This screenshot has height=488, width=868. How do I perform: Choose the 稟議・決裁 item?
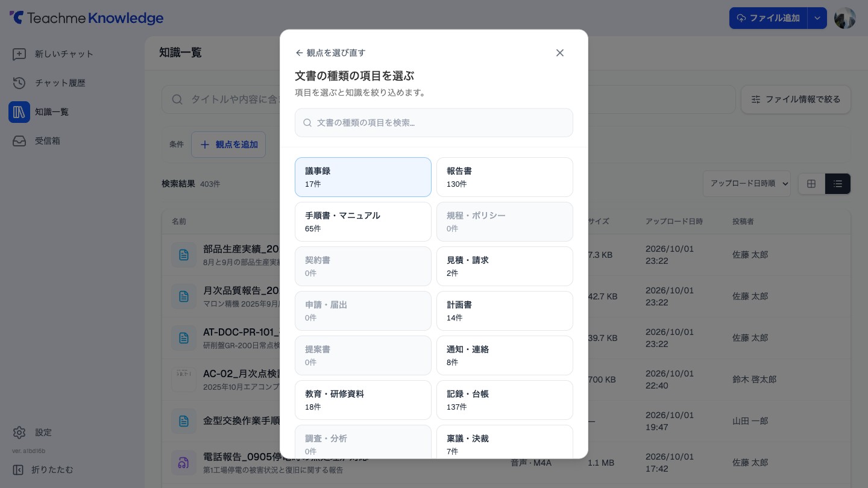(x=505, y=442)
